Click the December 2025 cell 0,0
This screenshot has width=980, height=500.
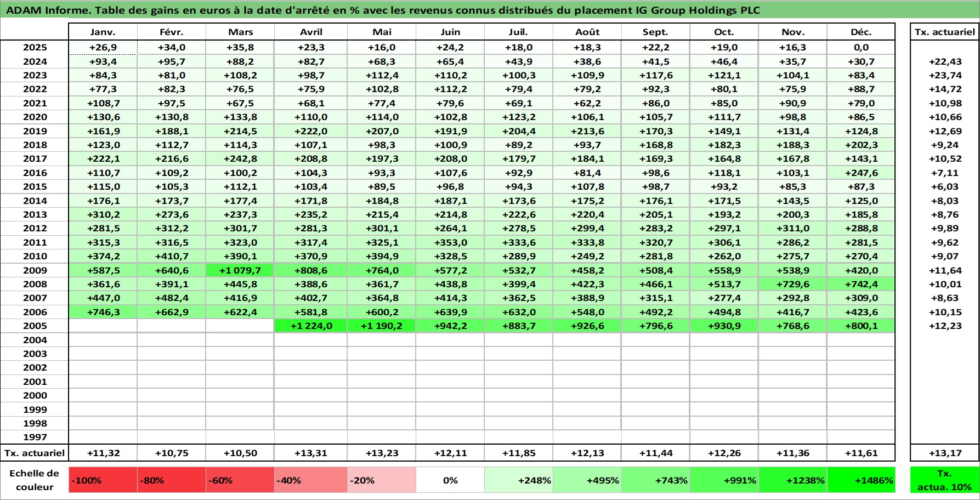tap(861, 47)
